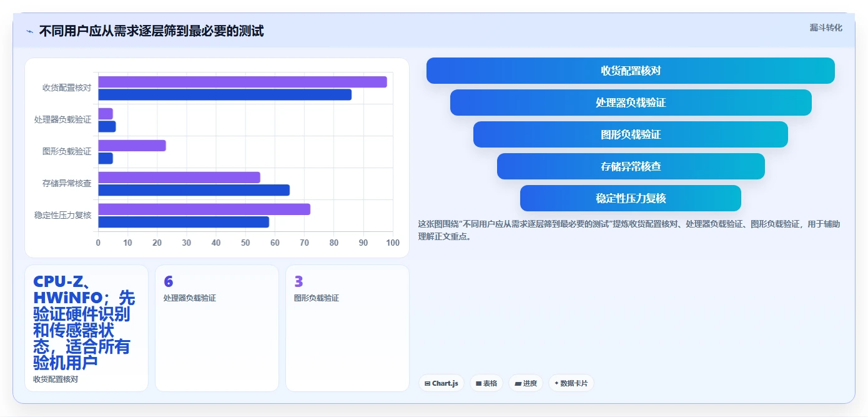The width and height of the screenshot is (868, 417).
Task: Click the 数据卡片 tag
Action: coord(571,383)
